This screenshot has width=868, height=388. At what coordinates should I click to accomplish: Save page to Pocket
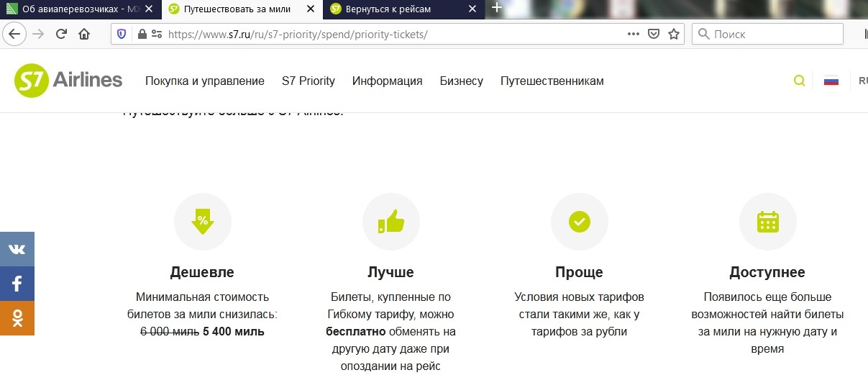click(x=654, y=34)
